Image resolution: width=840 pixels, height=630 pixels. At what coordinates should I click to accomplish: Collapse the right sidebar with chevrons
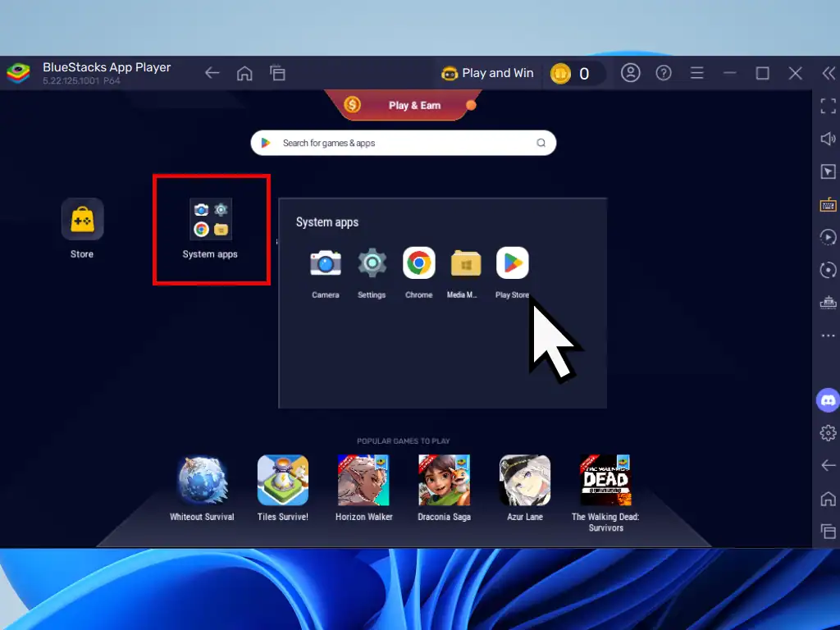828,73
